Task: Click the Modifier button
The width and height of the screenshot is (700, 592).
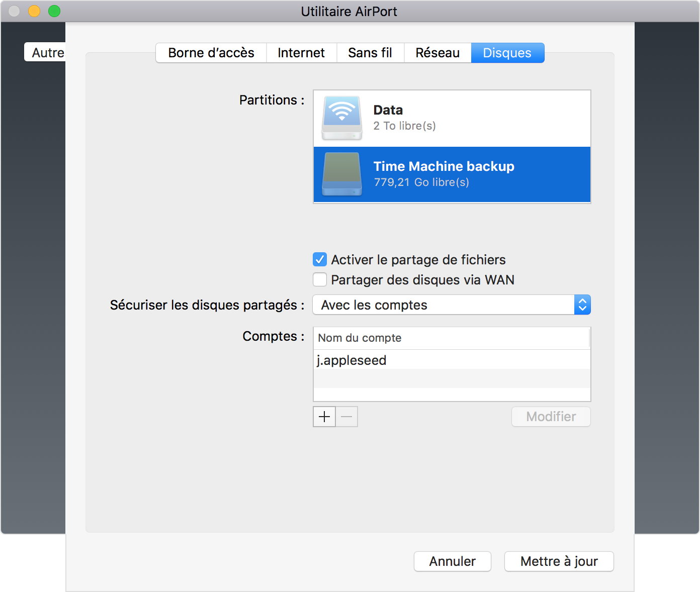Action: coord(551,417)
